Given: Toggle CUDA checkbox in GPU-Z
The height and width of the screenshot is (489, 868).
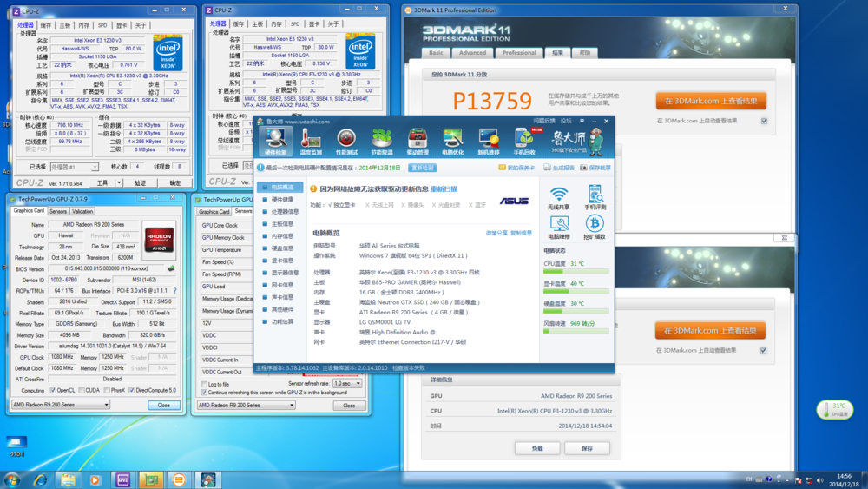Looking at the screenshot, I should 82,391.
